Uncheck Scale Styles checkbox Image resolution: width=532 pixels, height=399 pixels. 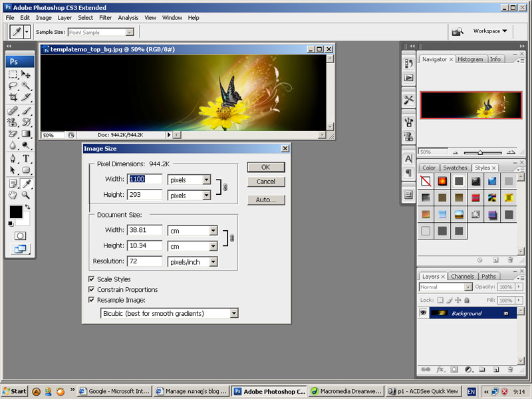point(91,279)
